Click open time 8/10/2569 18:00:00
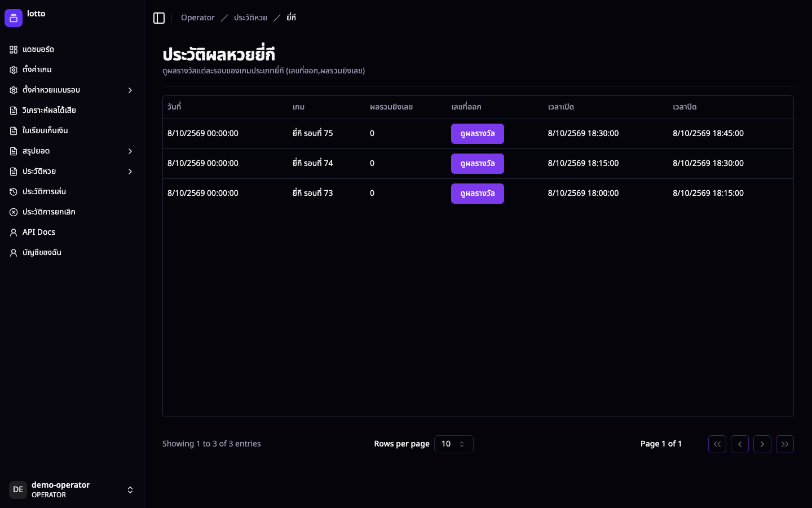This screenshot has height=508, width=812. [583, 194]
